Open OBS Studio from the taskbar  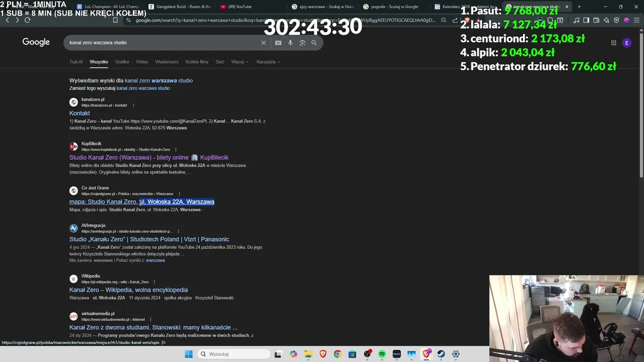click(x=367, y=354)
